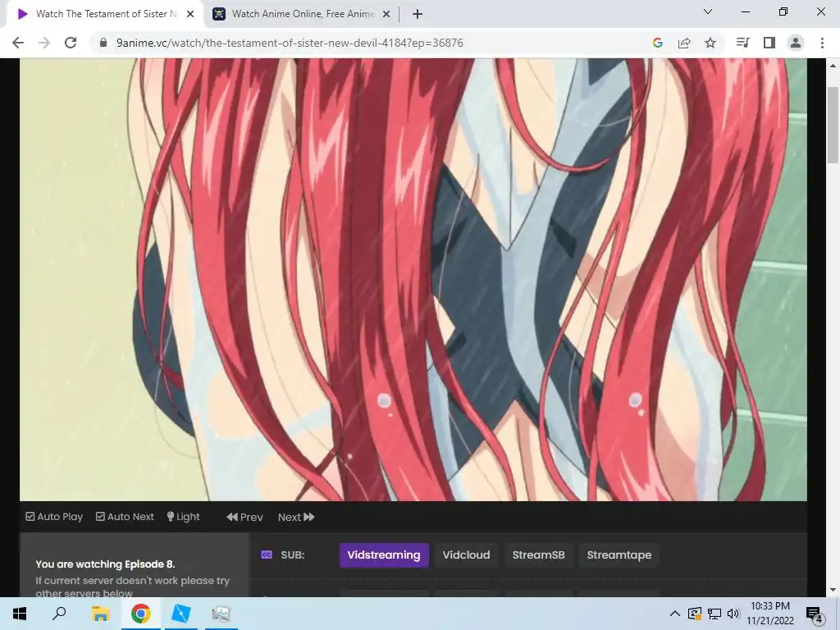Show hidden system tray icons
This screenshot has height=630, width=840.
click(675, 614)
